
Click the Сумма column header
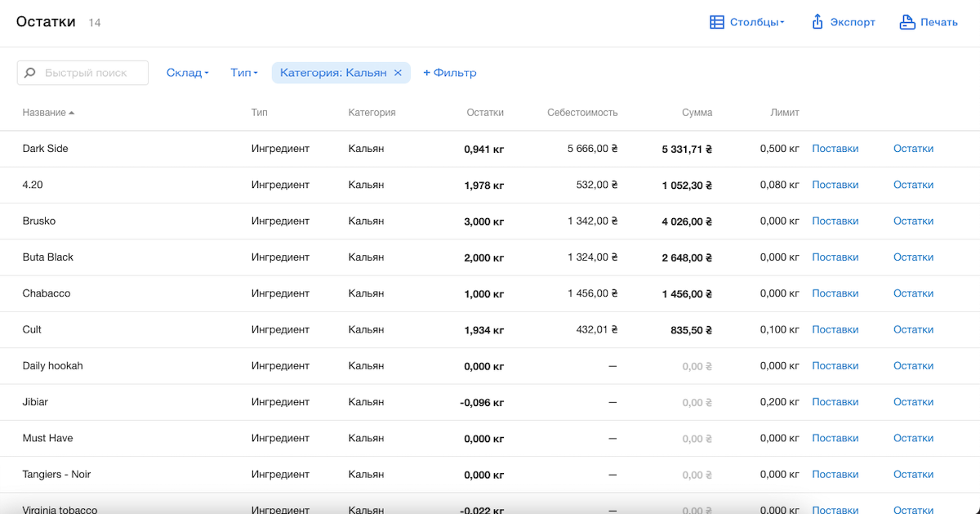[x=697, y=113]
